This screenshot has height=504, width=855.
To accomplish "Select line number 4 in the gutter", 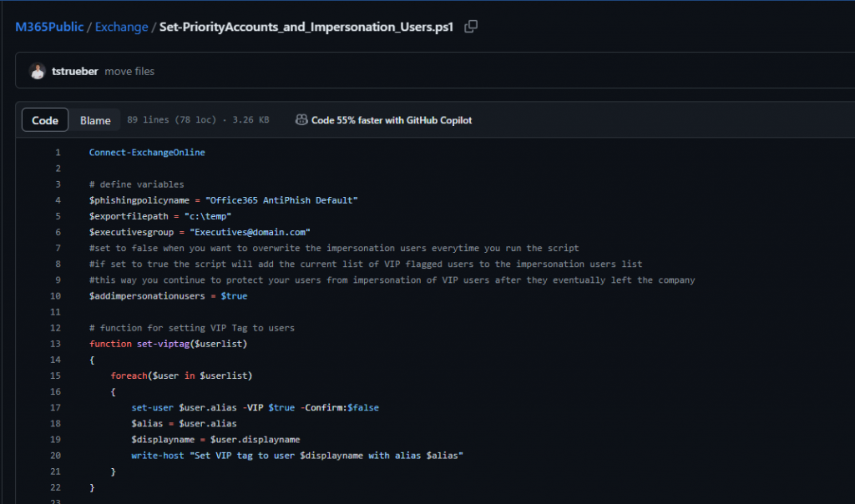I will [x=58, y=200].
